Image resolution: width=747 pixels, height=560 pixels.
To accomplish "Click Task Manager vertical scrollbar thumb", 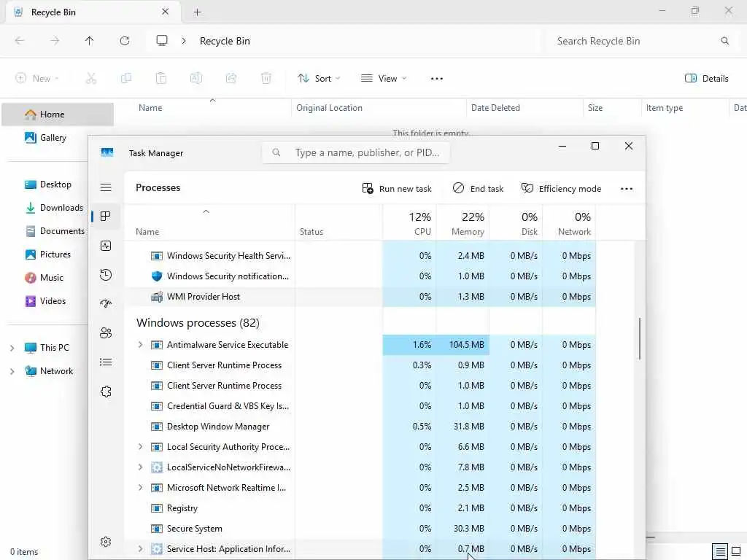I will 639,338.
